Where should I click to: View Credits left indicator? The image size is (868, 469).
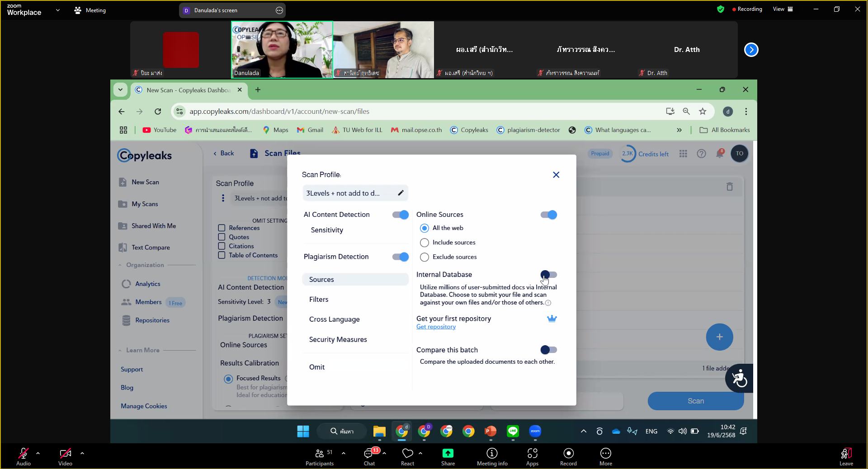(x=644, y=154)
